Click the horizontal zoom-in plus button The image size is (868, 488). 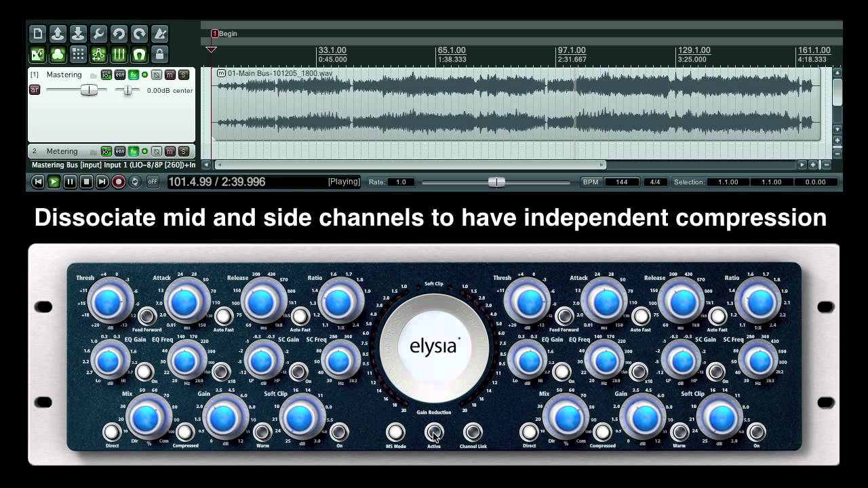point(813,165)
